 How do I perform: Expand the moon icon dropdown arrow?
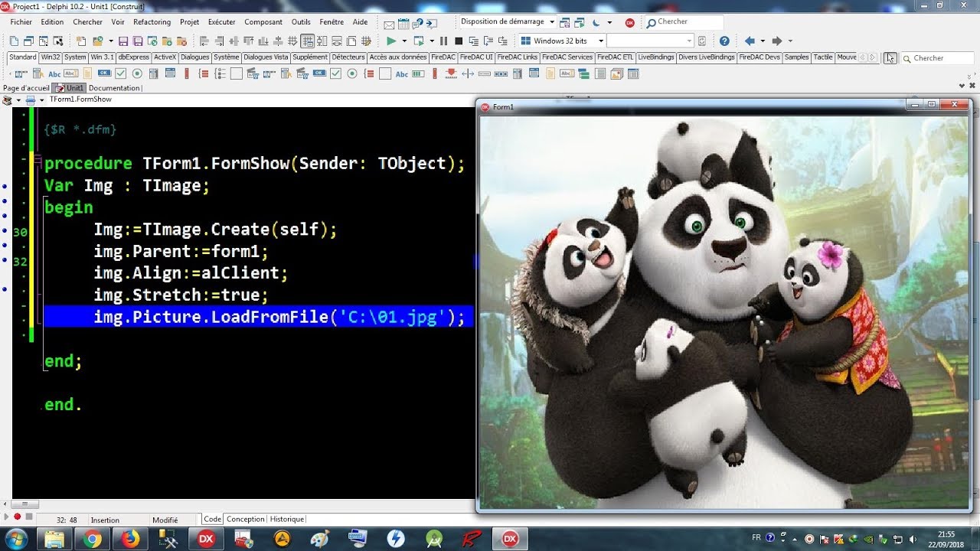pyautogui.click(x=609, y=22)
